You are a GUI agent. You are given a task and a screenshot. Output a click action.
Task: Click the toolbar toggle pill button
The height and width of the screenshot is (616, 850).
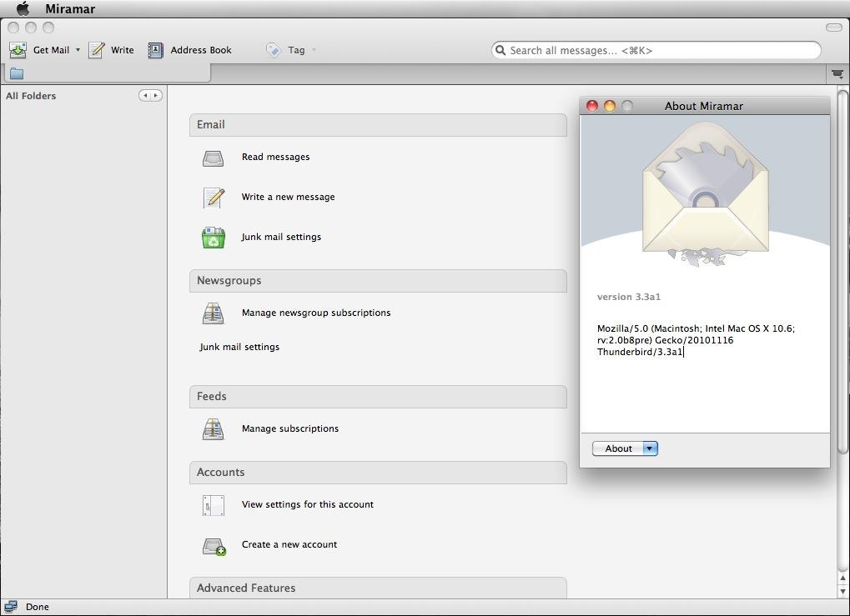pos(834,28)
